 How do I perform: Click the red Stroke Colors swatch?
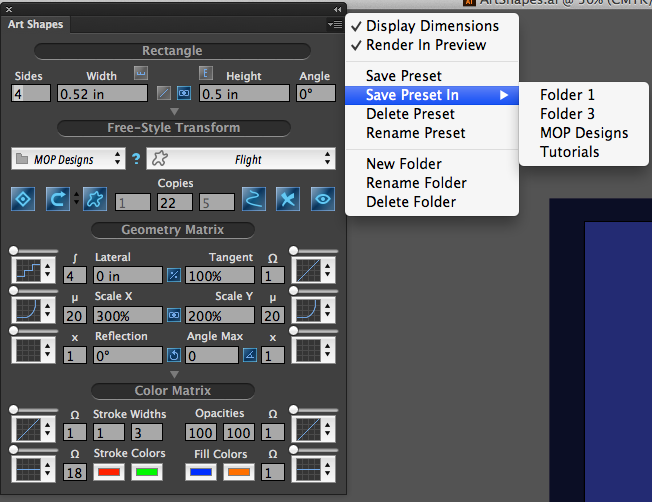[x=109, y=472]
